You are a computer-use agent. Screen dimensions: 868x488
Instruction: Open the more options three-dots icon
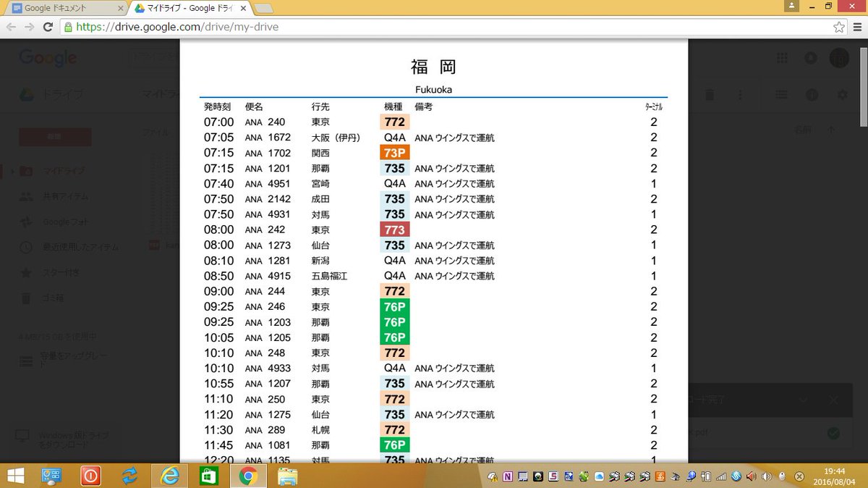(740, 95)
